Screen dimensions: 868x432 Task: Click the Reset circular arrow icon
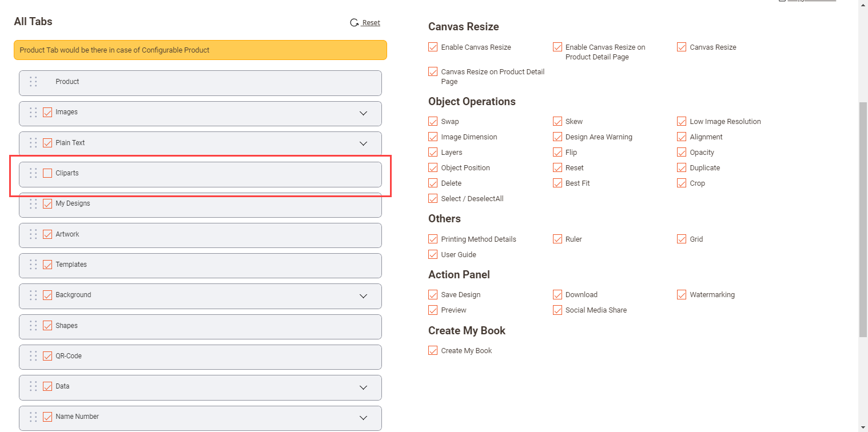[x=354, y=23]
